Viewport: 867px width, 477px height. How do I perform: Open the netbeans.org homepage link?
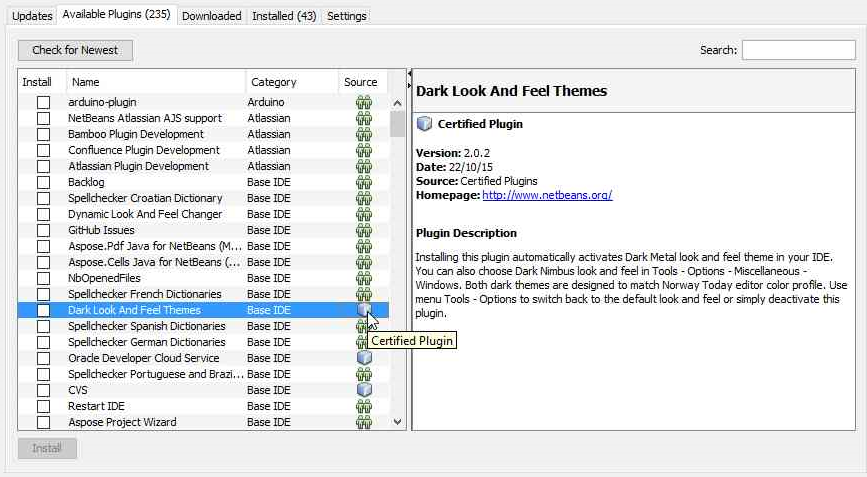[x=547, y=195]
